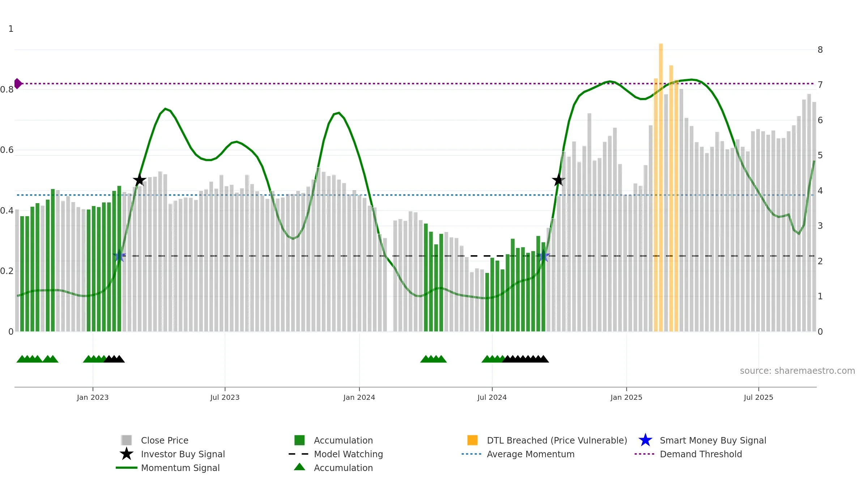
Task: Click the green triangle Accumulation legend icon
Action: (299, 467)
